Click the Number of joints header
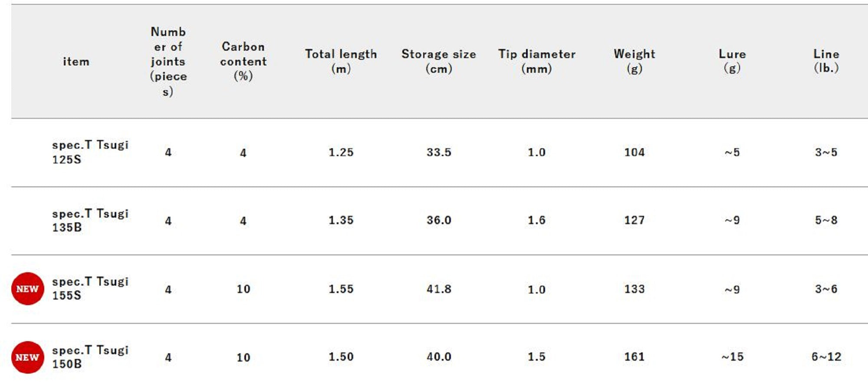 (168, 61)
